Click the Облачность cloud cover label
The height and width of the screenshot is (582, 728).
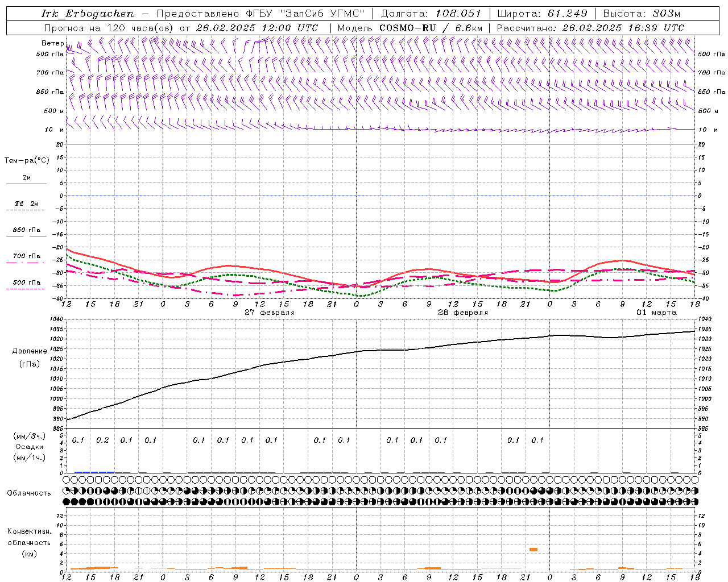coord(29,493)
